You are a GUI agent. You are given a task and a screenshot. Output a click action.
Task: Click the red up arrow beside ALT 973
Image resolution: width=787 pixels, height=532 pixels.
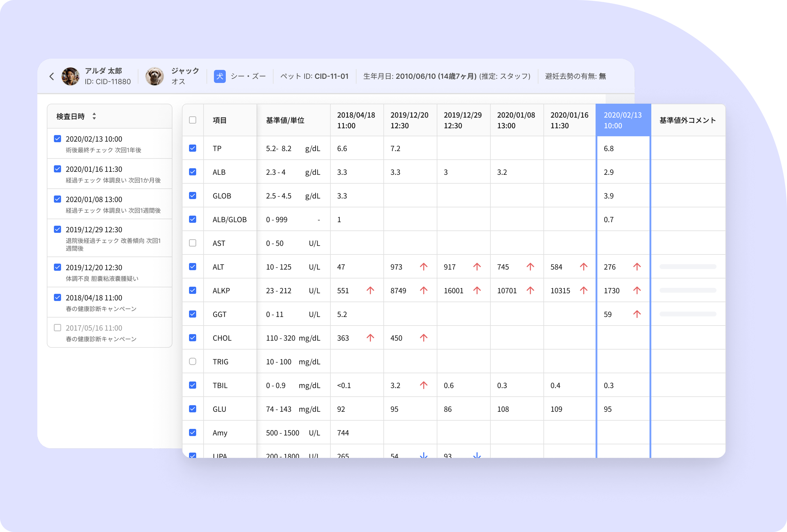tap(424, 267)
